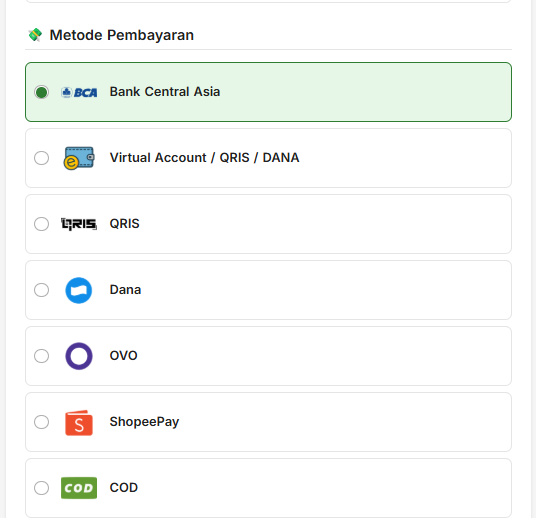
Task: Click the ShopeePay option label
Action: tap(144, 422)
